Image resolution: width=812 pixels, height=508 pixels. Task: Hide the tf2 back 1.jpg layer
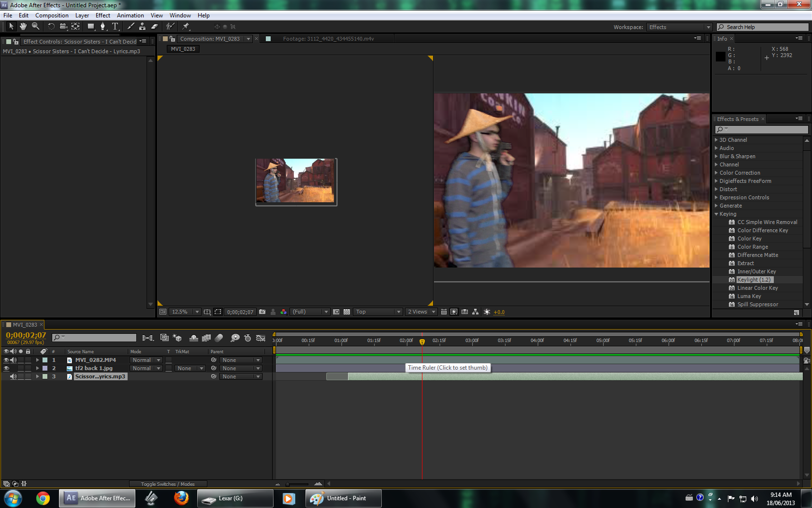[x=6, y=368]
